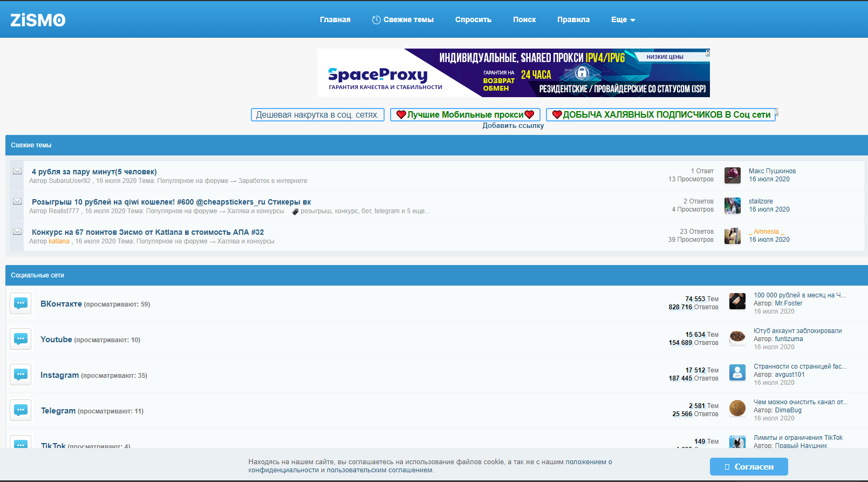Open topic 'Конкурс на 67 поинтов Зисмо от Katlana'
This screenshot has height=482, width=868.
click(x=148, y=232)
